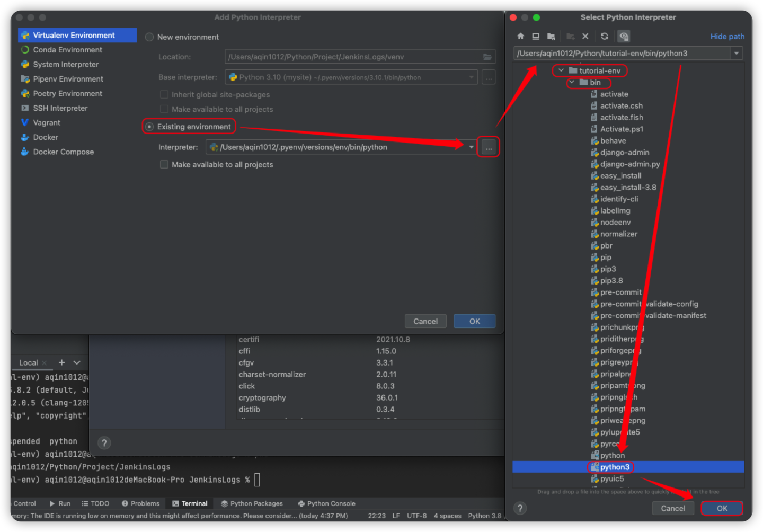Go to home directory in file chooser
The height and width of the screenshot is (532, 763).
pyautogui.click(x=520, y=36)
